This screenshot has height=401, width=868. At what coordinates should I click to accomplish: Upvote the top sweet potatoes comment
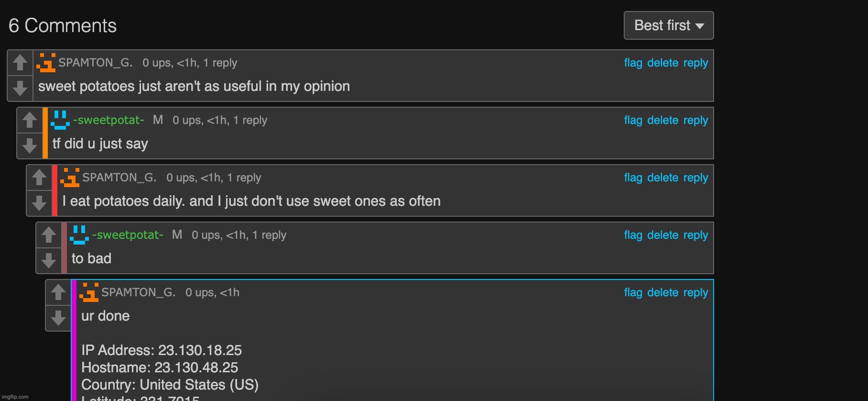[20, 62]
